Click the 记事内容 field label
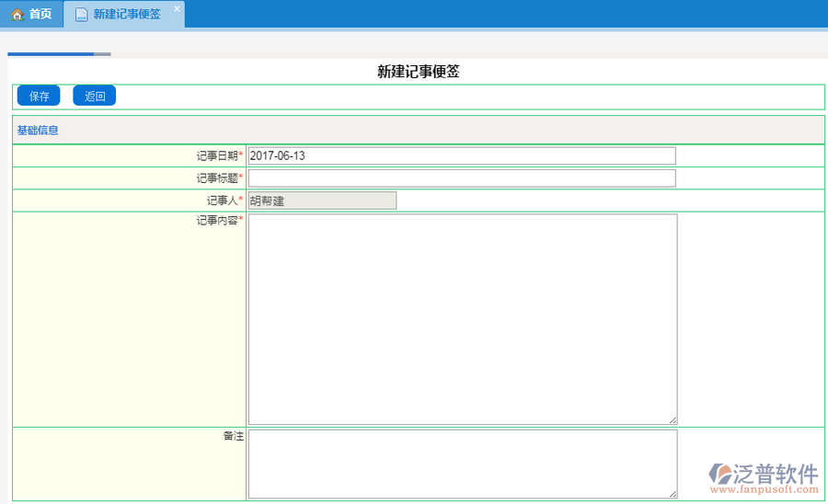 tap(216, 221)
